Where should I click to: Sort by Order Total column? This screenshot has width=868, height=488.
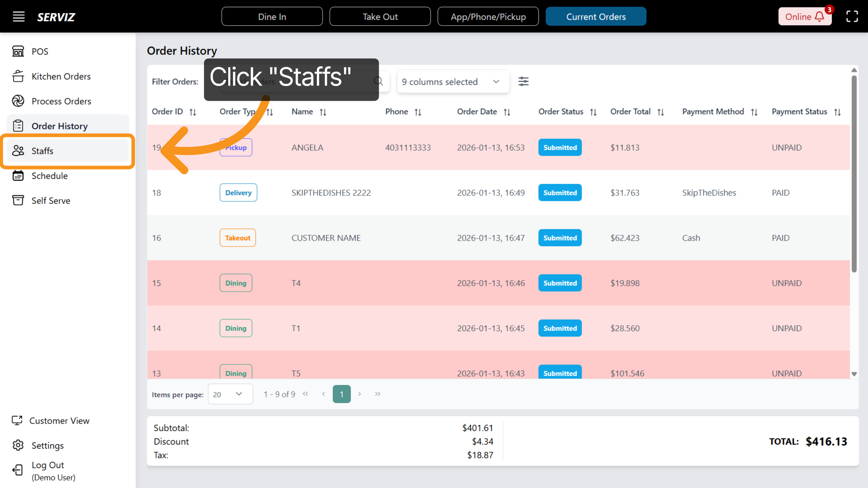(x=660, y=112)
